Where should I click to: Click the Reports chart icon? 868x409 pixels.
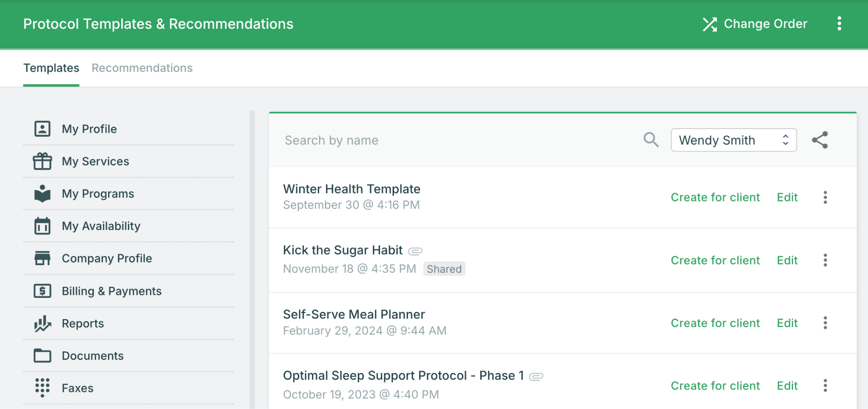tap(42, 323)
